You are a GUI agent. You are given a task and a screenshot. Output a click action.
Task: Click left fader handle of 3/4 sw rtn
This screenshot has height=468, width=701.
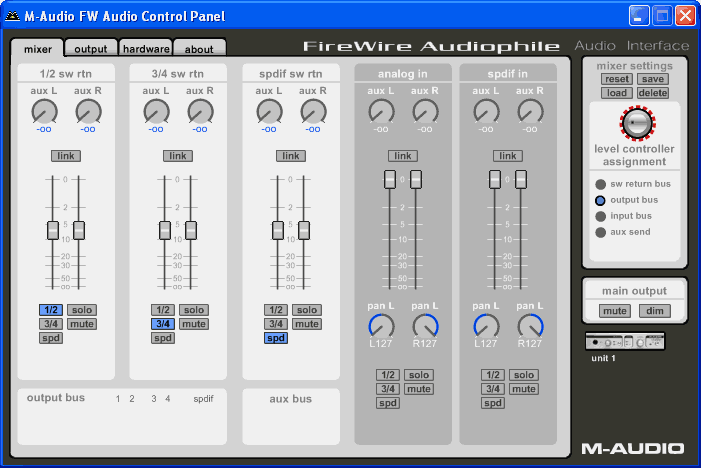[x=165, y=230]
